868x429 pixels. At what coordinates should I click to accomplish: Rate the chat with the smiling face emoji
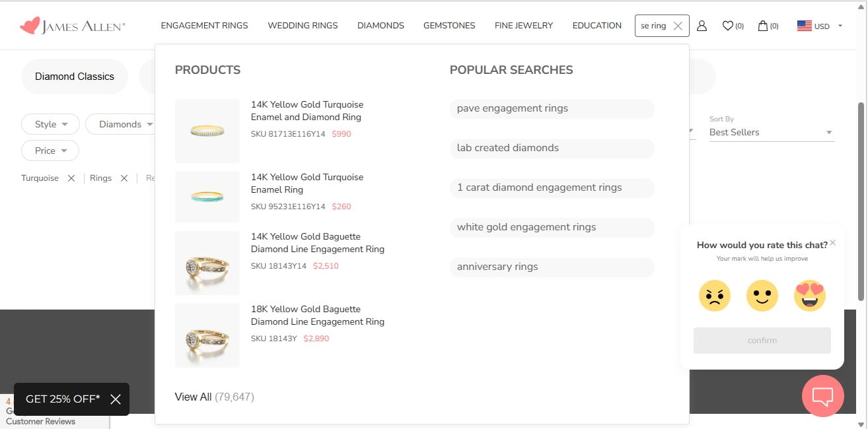click(x=762, y=296)
